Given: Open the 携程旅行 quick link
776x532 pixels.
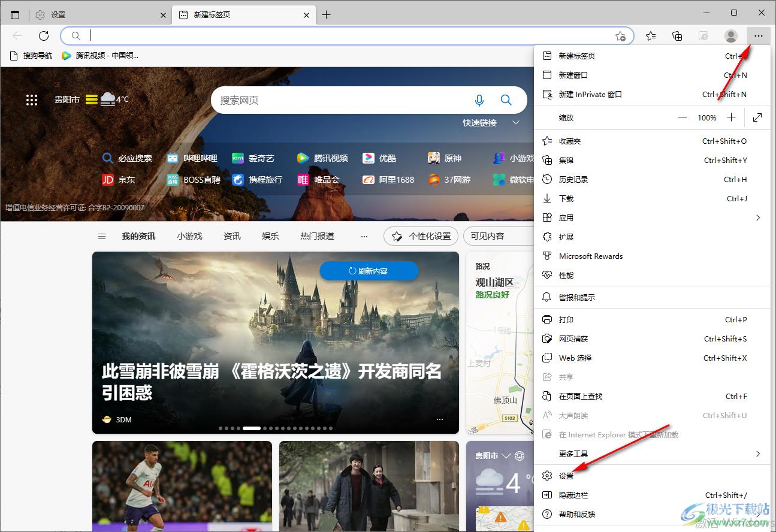Looking at the screenshot, I should 257,179.
